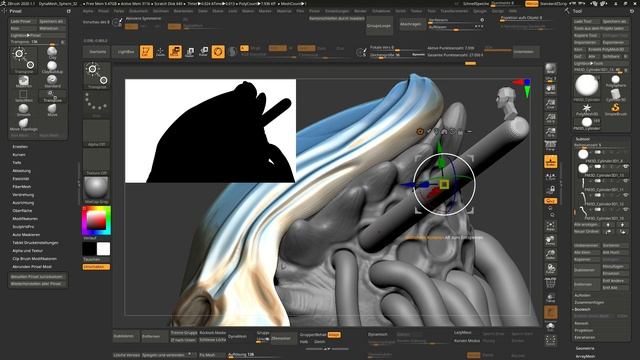Image resolution: width=640 pixels, height=360 pixels.
Task: Click the Xpose icon at shelf bottom
Action: click(x=551, y=340)
